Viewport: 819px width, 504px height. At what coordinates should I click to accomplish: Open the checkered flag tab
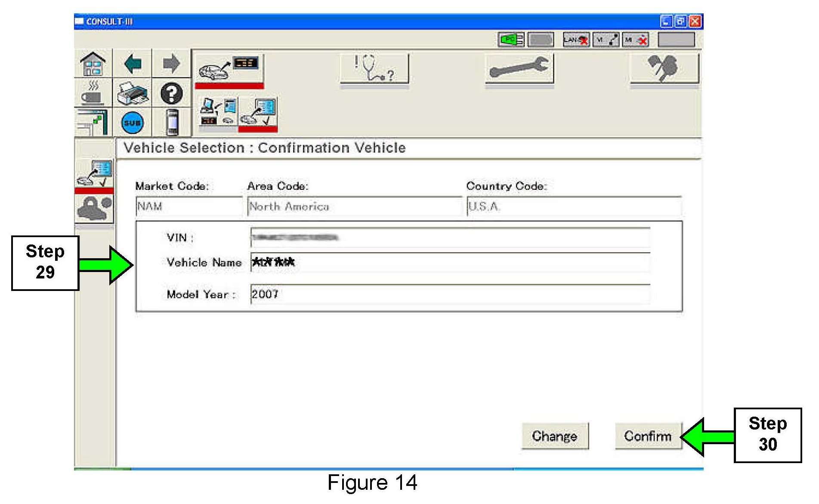coord(664,69)
